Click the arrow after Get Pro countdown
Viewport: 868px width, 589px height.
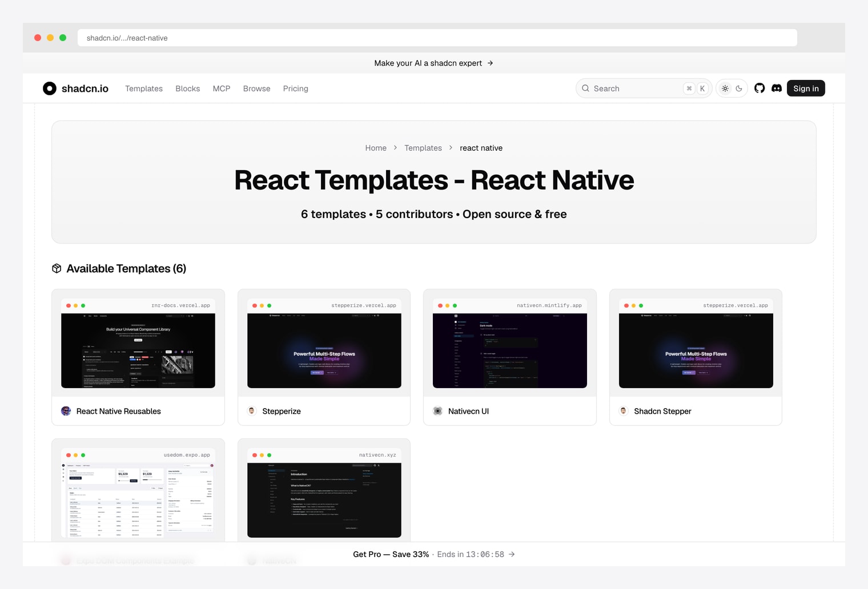coord(512,554)
